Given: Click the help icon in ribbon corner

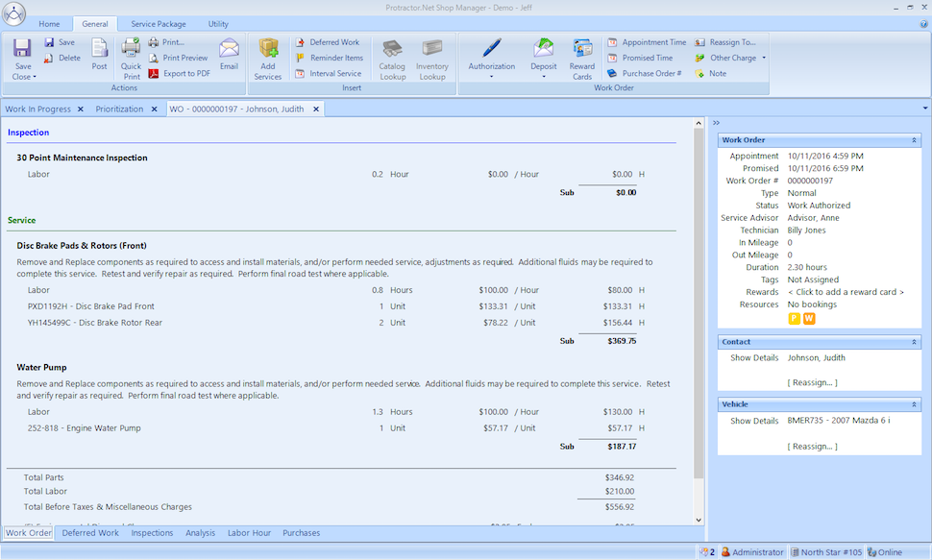Looking at the screenshot, I should [923, 24].
